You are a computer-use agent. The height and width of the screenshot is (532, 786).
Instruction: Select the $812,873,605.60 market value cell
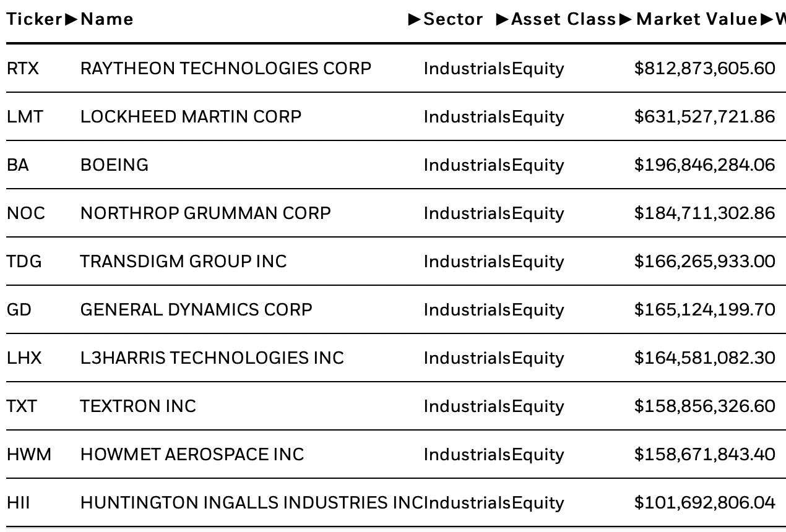705,68
